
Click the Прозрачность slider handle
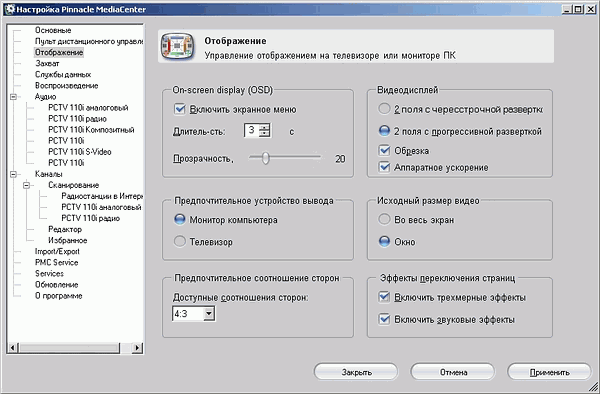coord(266,158)
